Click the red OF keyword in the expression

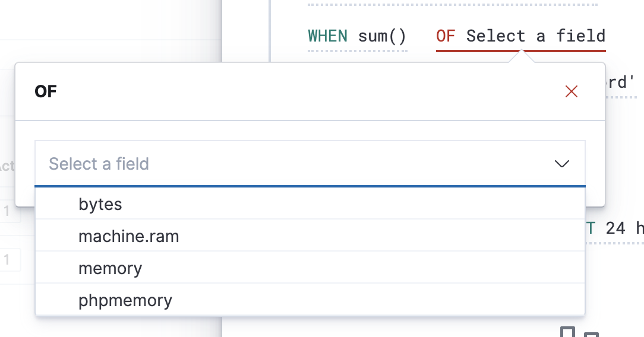tap(446, 36)
